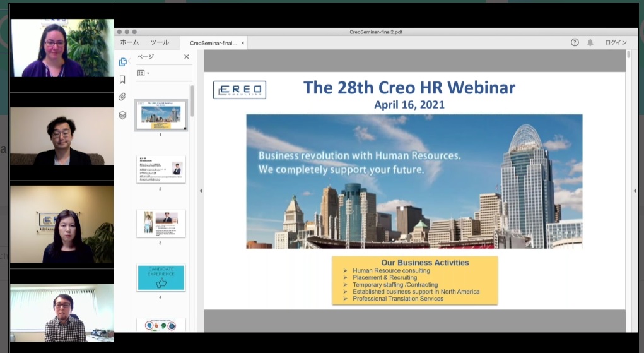Select page 4 Candidate Experience thumbnail

click(x=161, y=278)
